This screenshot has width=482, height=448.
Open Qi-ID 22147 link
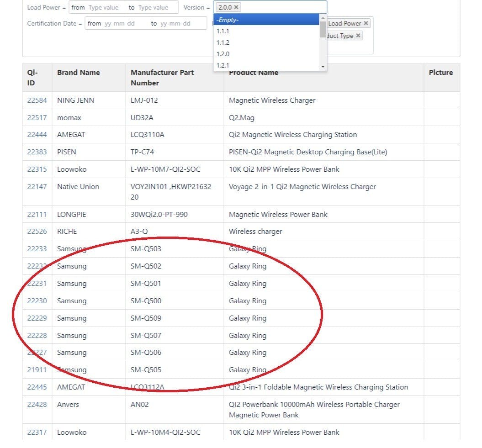(x=37, y=186)
